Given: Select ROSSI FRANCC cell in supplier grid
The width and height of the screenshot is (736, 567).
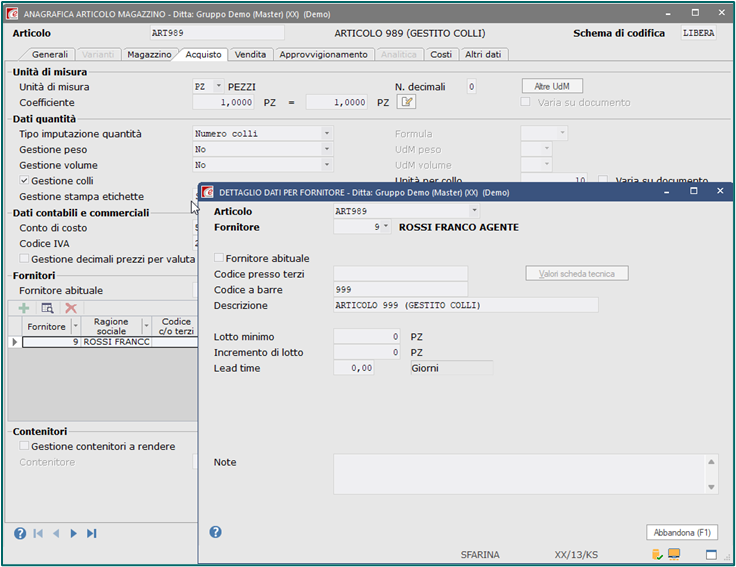Looking at the screenshot, I should [116, 342].
